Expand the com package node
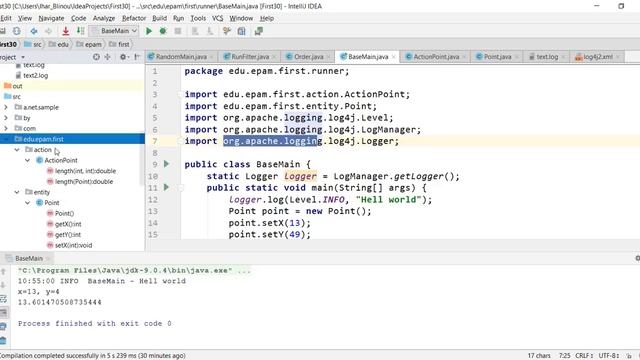This screenshot has height=360, width=640. tap(6, 129)
